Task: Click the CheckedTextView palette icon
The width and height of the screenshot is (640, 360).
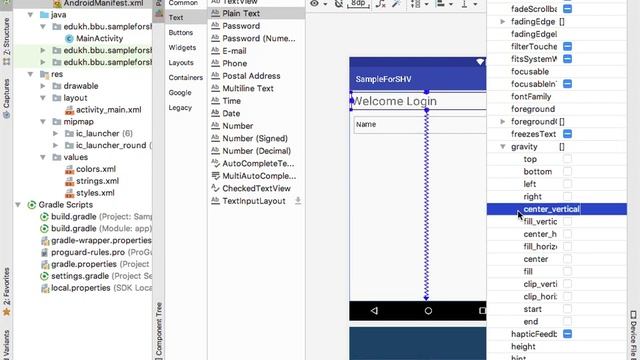Action: click(x=215, y=188)
